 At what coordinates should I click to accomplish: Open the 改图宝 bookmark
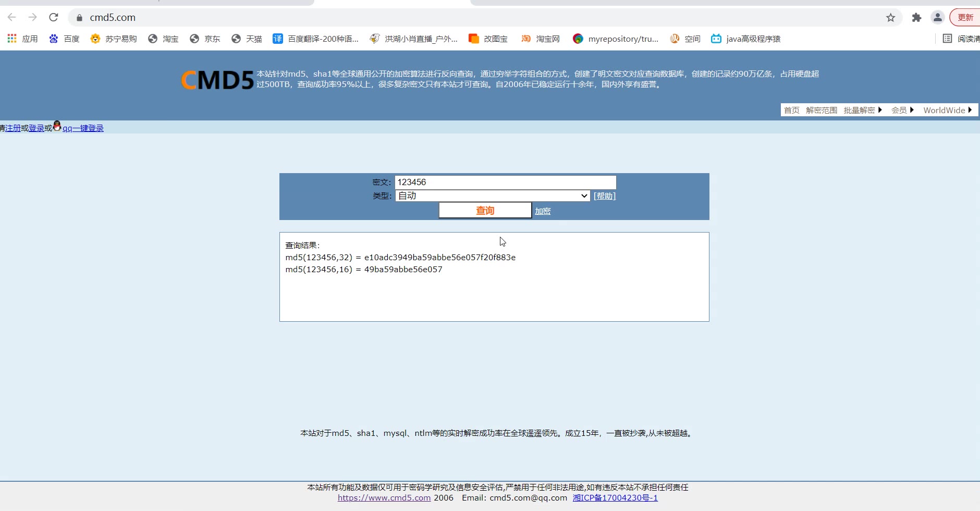(x=488, y=39)
